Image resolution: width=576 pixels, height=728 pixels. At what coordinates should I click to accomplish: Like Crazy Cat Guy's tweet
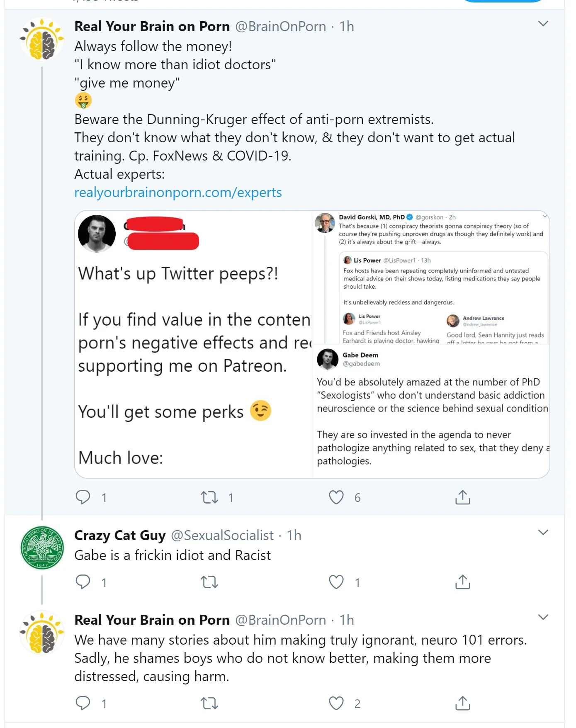336,582
